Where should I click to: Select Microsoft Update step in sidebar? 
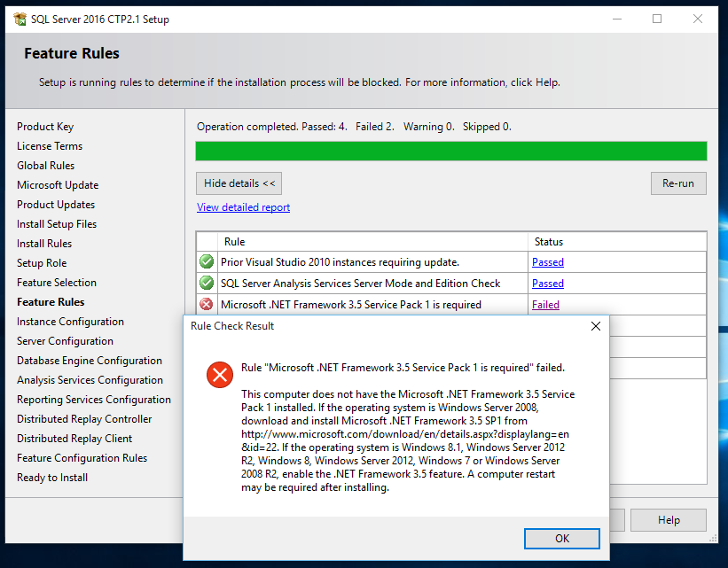58,185
